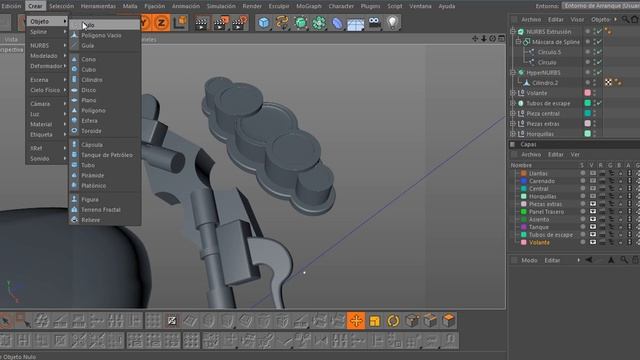Select the Cilindro.2 object row
The height and width of the screenshot is (360, 640).
pos(545,82)
